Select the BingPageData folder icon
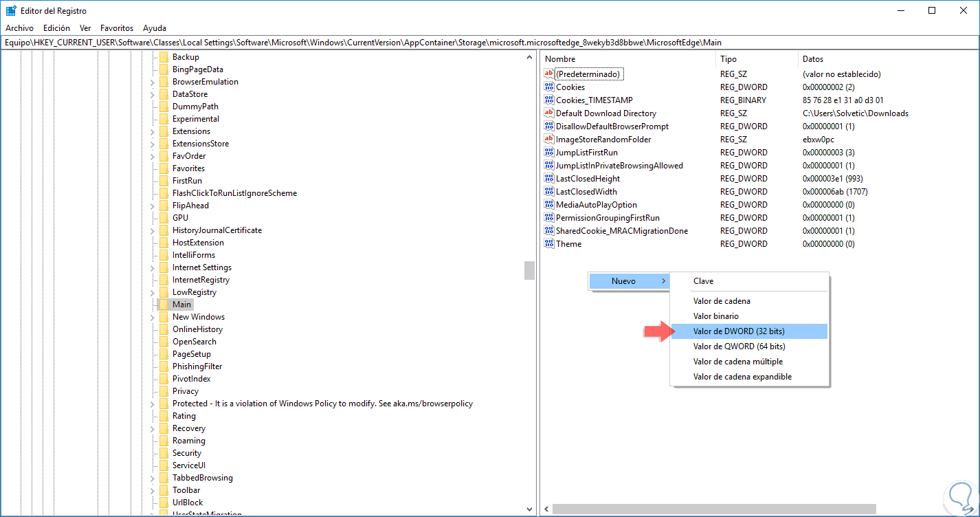980x517 pixels. pyautogui.click(x=164, y=69)
